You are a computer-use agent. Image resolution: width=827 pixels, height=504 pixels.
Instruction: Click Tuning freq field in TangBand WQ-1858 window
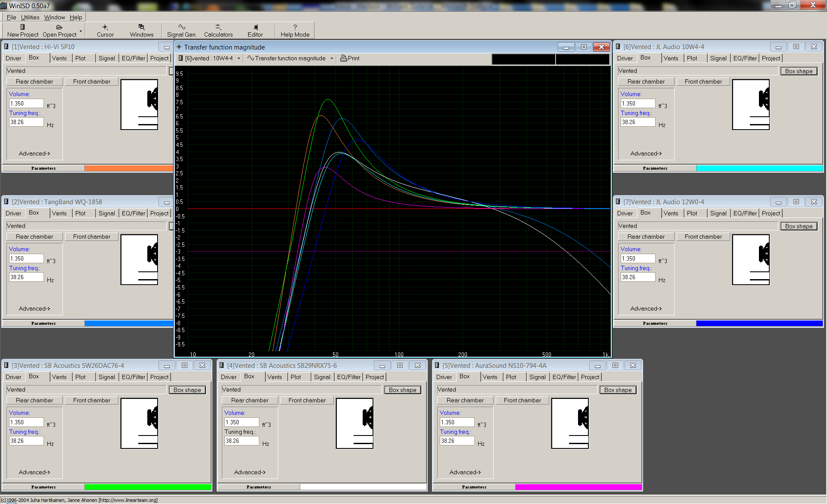pos(26,277)
